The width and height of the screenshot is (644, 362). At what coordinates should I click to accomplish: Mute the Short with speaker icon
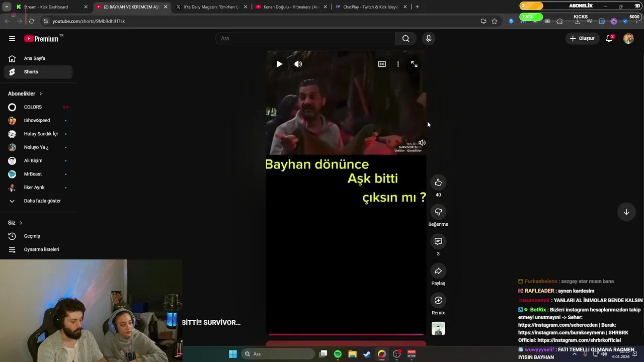298,64
